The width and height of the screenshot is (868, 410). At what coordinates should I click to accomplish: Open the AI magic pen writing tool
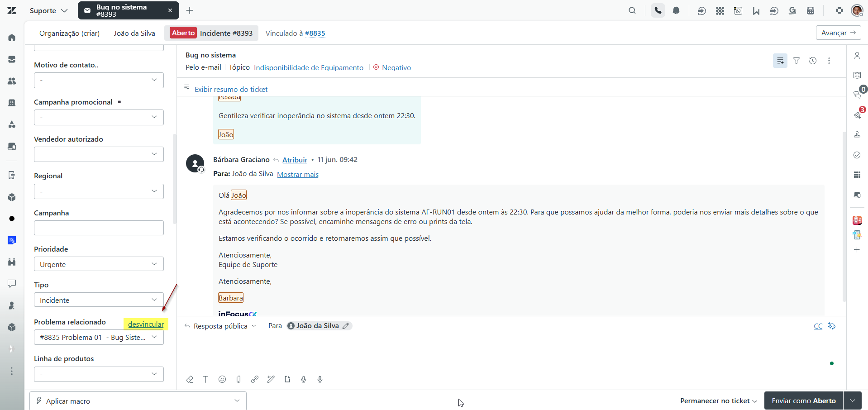(x=271, y=379)
